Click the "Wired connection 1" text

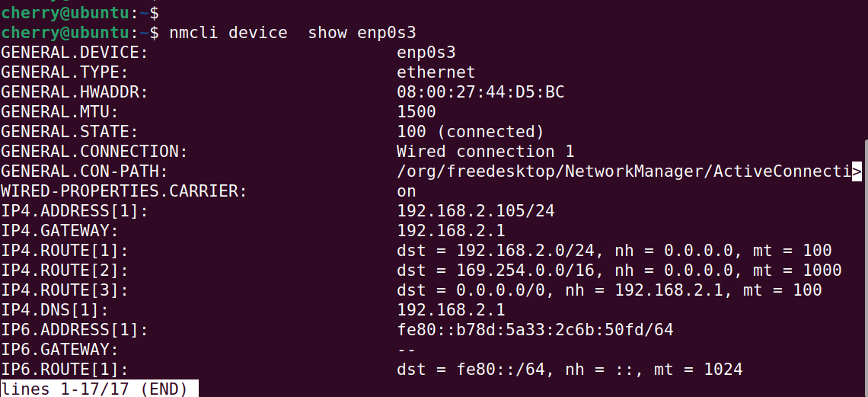pos(485,152)
